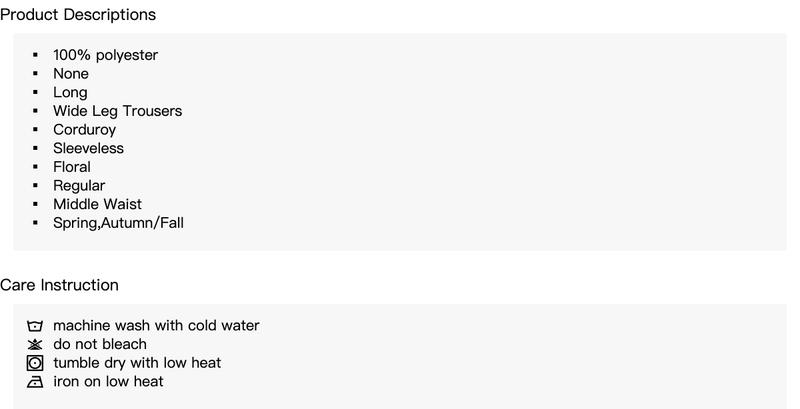This screenshot has width=800, height=409.
Task: Click the Regular list item
Action: point(79,186)
